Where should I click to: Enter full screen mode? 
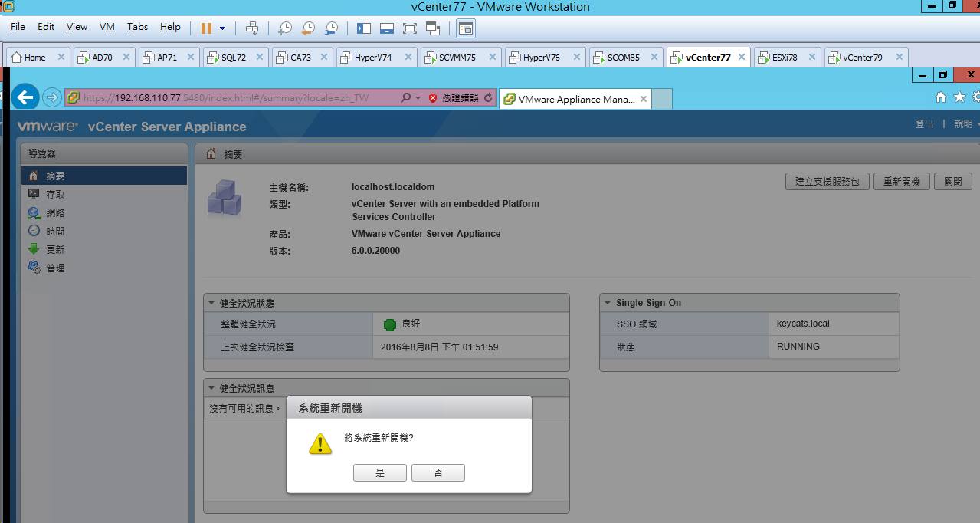[410, 28]
